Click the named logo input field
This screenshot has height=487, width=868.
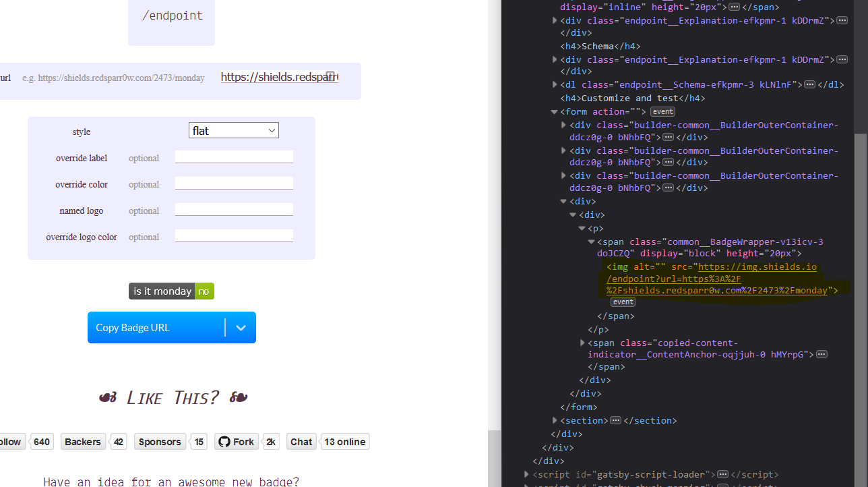point(234,210)
